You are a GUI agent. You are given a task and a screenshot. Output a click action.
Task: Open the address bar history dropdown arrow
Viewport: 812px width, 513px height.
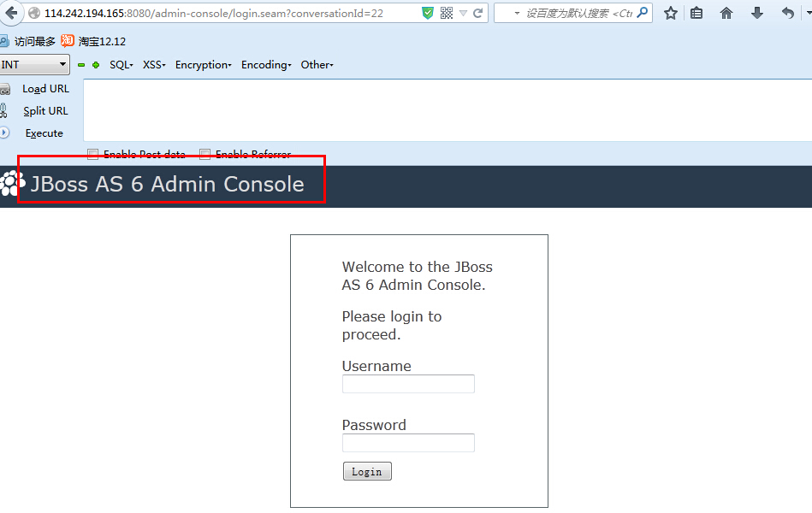(x=463, y=14)
